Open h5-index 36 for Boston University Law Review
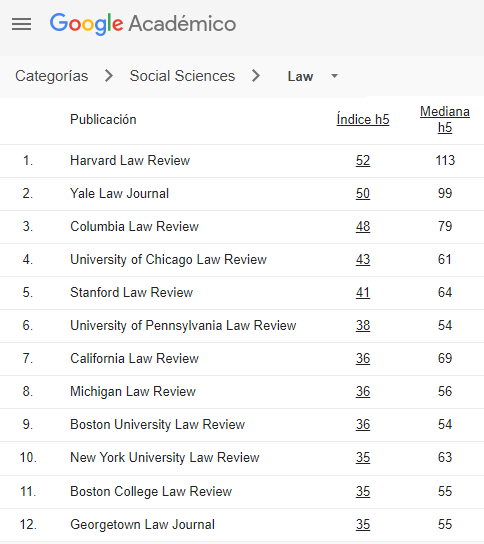This screenshot has width=484, height=544. pos(363,424)
